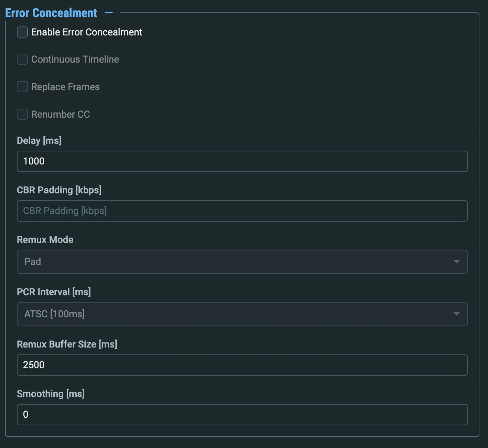488x448 pixels.
Task: Click the Smoothing [ms] input field
Action: [x=242, y=415]
